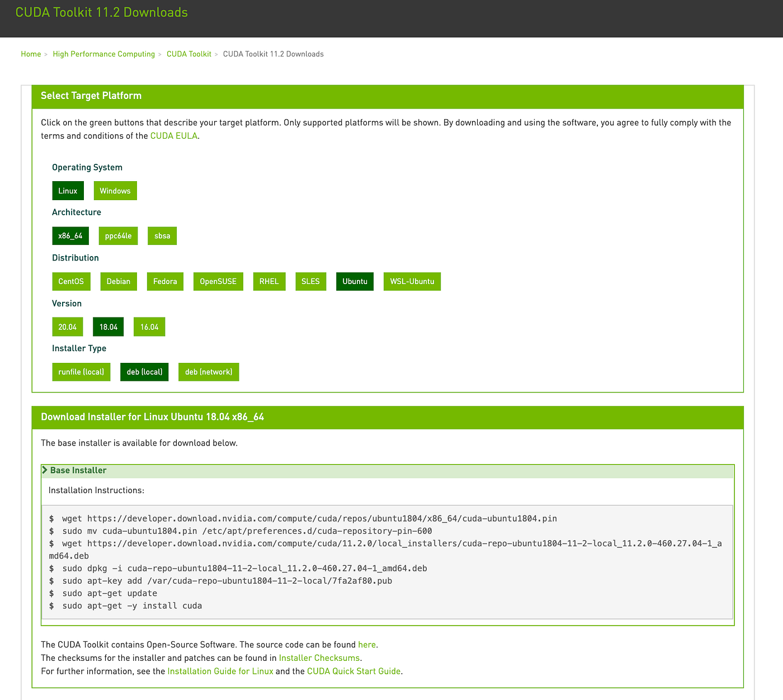Select the CentOS distribution
The image size is (783, 700).
[x=71, y=281]
